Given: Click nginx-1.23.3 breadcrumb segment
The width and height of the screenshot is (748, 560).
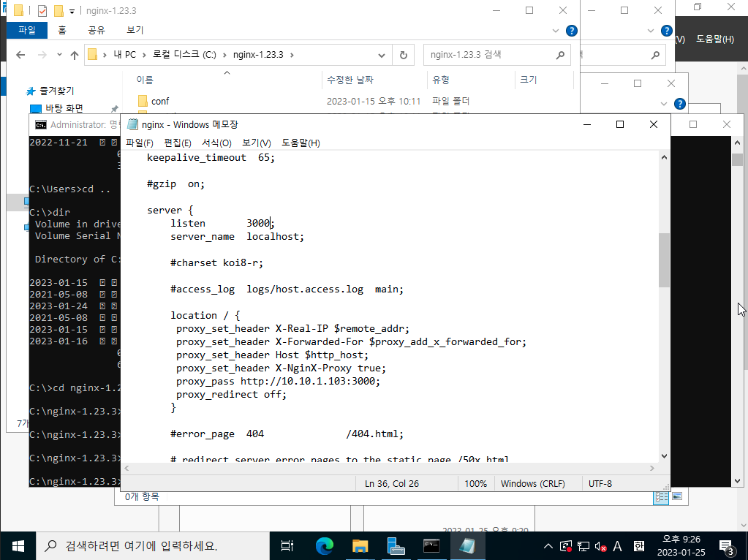Looking at the screenshot, I should pos(258,55).
